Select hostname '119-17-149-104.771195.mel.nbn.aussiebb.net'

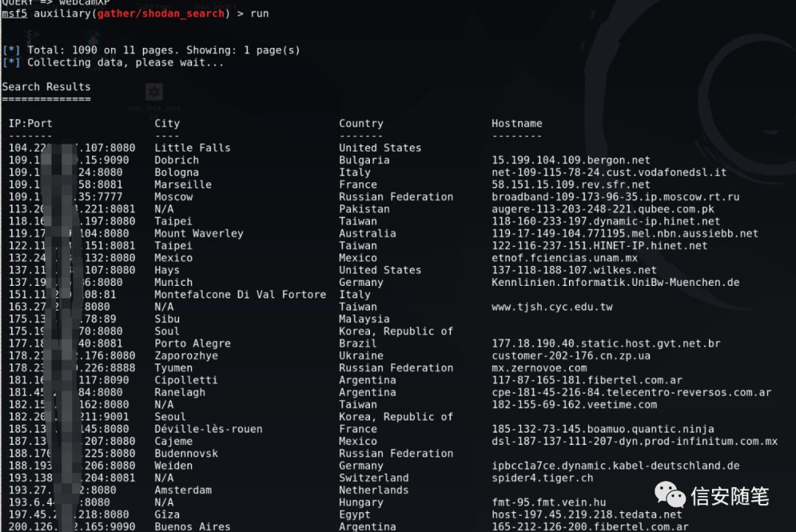point(625,233)
